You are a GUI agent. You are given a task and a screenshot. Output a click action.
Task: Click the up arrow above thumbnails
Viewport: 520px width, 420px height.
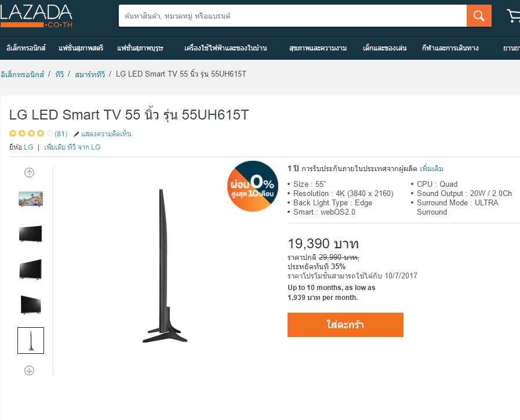pyautogui.click(x=29, y=172)
